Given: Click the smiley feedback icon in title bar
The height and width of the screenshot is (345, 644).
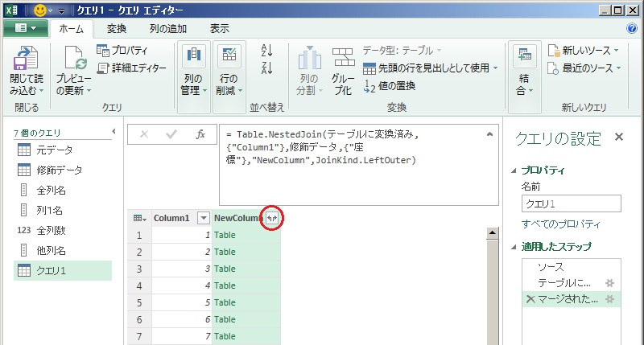Looking at the screenshot, I should coord(39,10).
